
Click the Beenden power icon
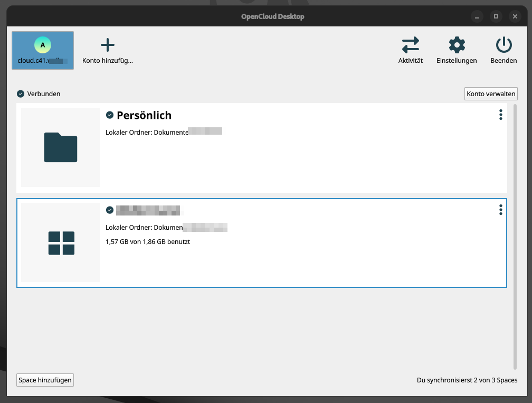coord(503,45)
